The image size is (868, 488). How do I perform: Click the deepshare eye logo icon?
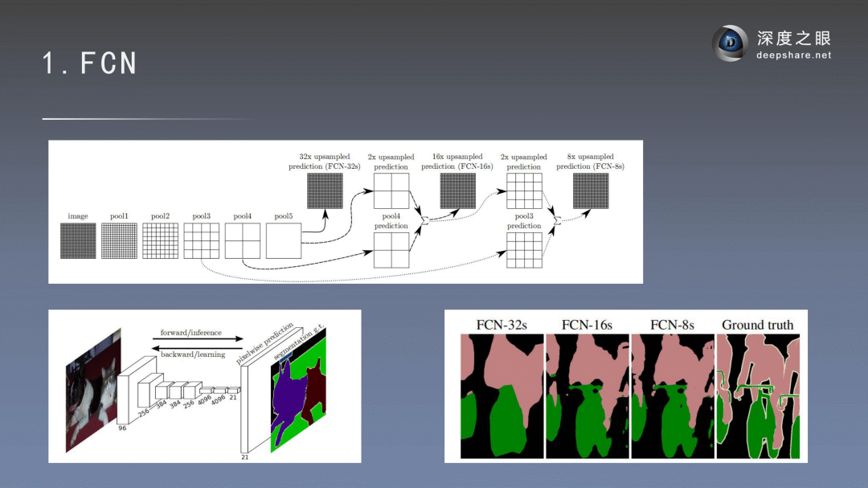click(730, 43)
